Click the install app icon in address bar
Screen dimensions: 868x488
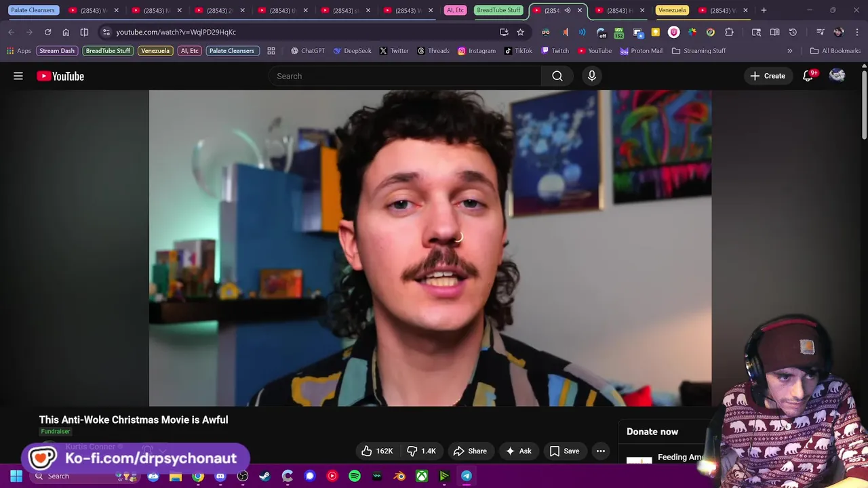504,32
